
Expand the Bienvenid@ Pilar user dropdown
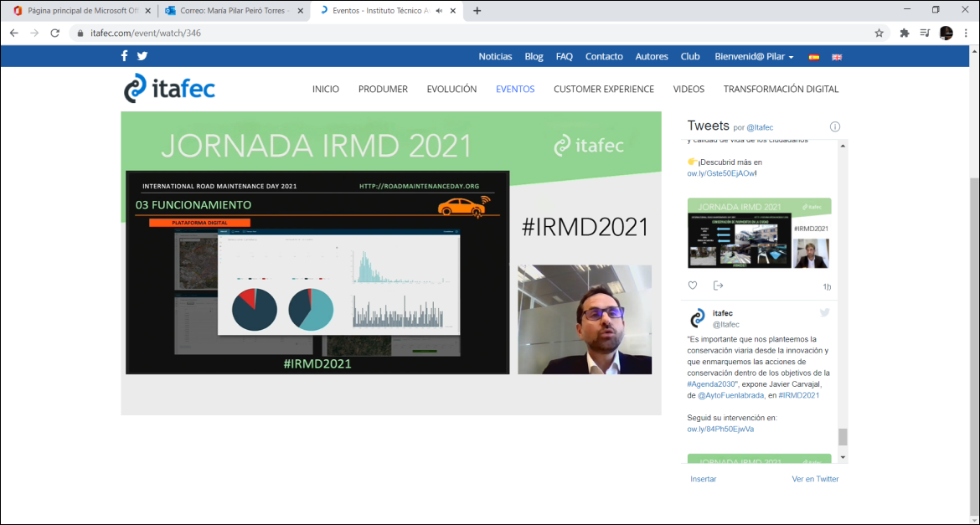[x=754, y=57]
